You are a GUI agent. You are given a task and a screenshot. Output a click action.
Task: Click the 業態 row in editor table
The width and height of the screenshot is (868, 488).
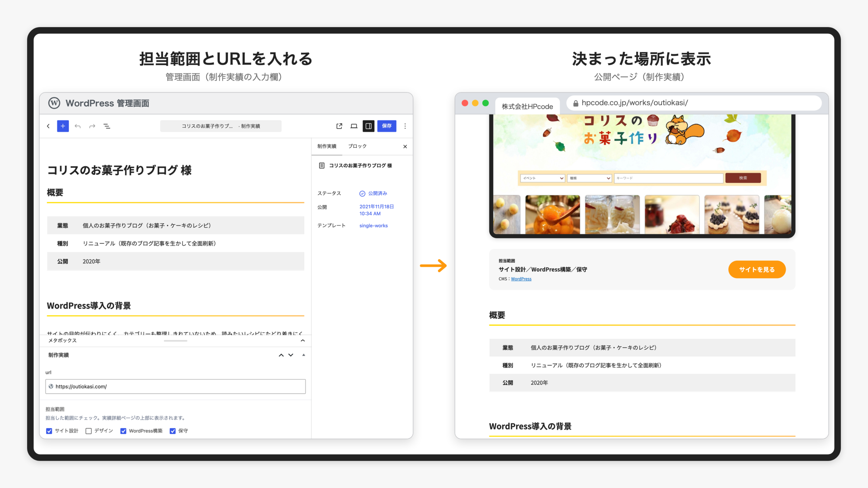pos(175,225)
